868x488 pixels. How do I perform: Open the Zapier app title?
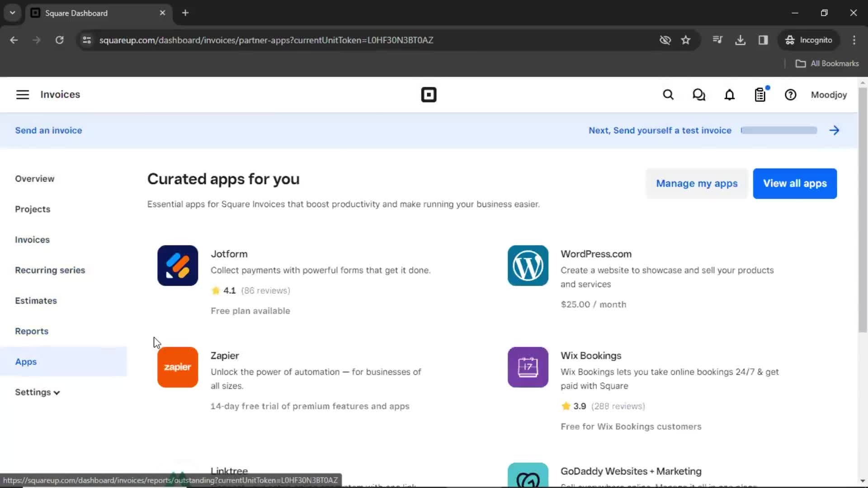[x=225, y=356]
